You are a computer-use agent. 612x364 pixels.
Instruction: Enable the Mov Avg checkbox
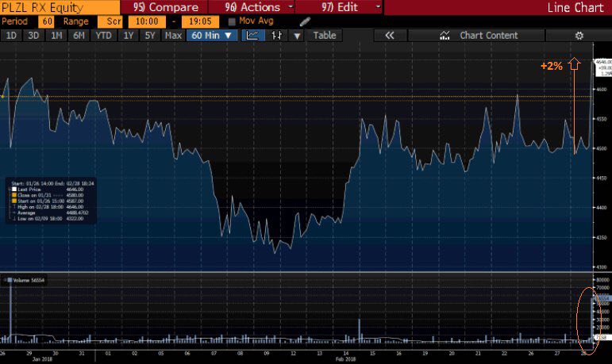232,21
